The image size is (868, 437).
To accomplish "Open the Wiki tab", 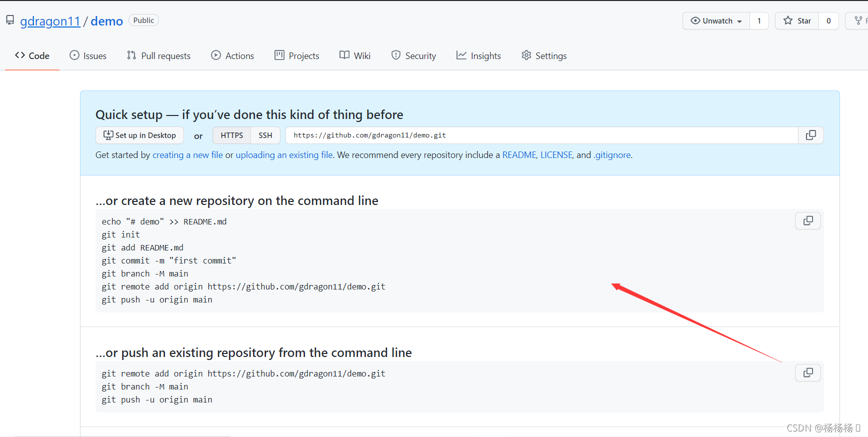I will tap(355, 55).
